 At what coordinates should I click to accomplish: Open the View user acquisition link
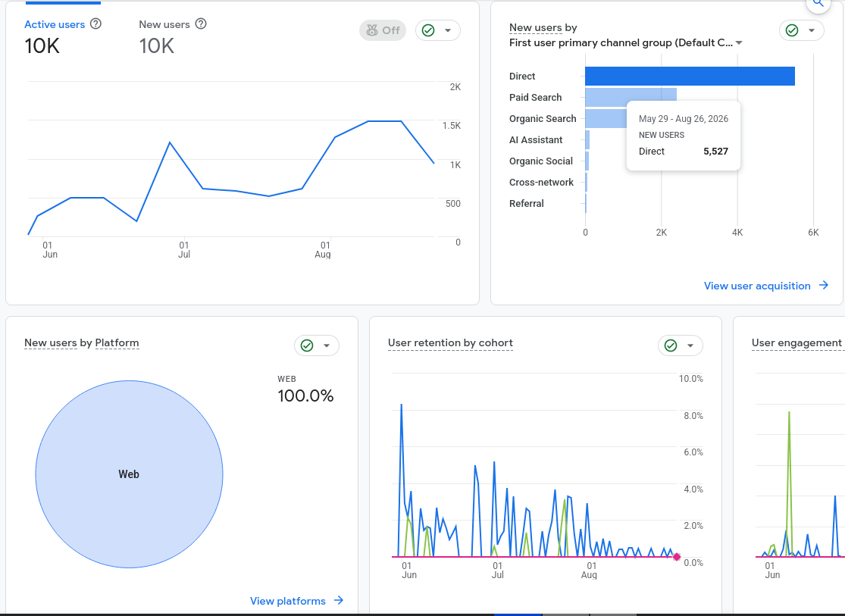pos(757,286)
